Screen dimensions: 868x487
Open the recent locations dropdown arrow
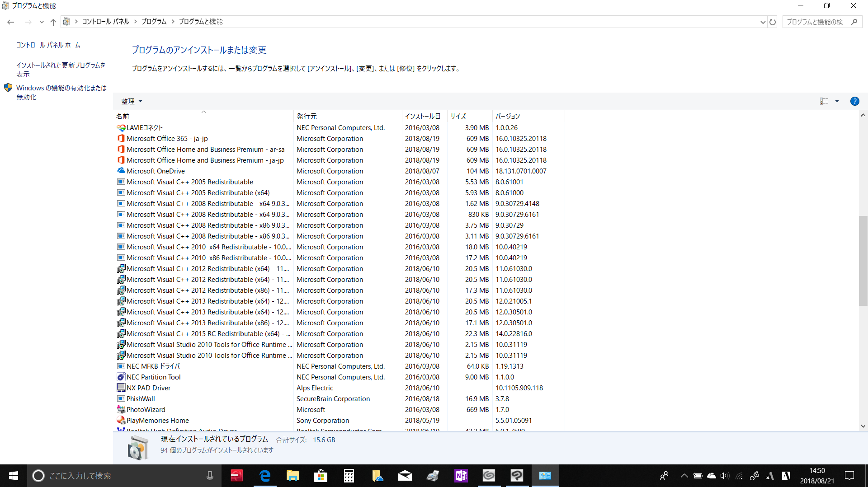pyautogui.click(x=42, y=22)
